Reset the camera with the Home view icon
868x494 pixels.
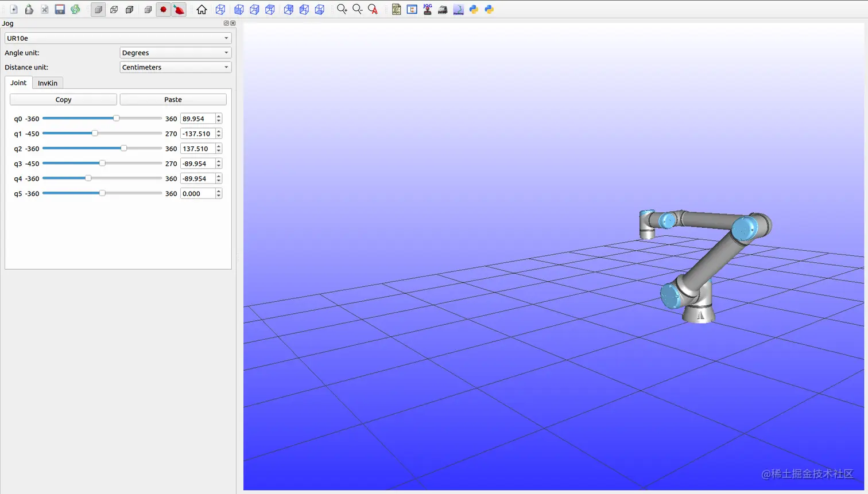pyautogui.click(x=202, y=9)
